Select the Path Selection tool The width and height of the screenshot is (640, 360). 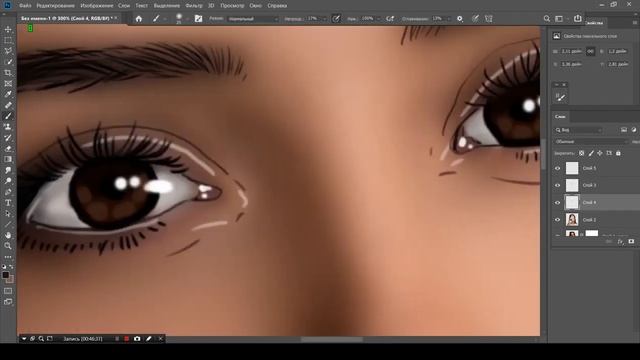pos(8,213)
